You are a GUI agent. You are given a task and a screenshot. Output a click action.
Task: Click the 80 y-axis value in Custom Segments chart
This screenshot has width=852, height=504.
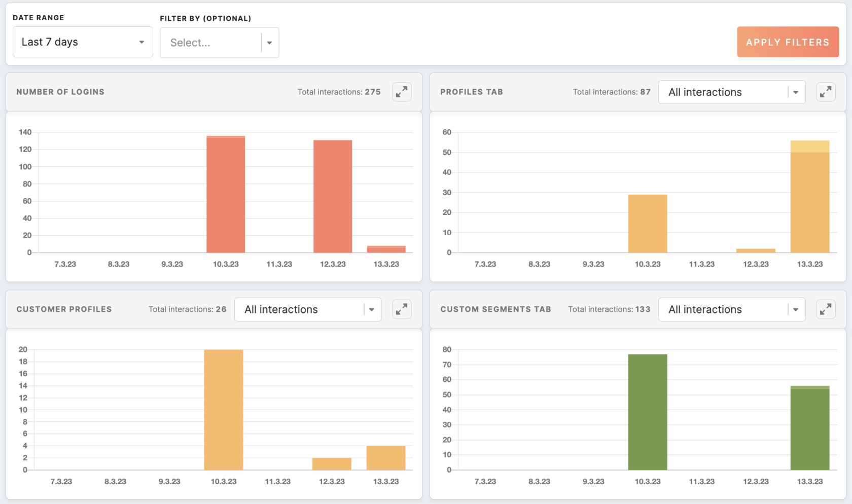447,350
